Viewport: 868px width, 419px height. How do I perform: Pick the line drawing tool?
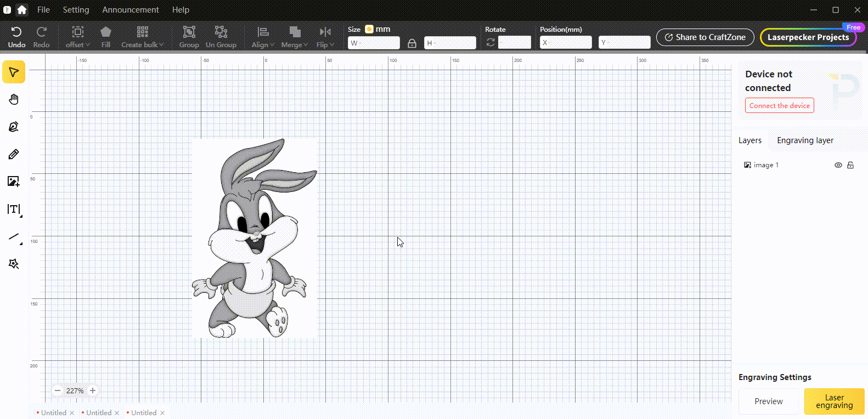(x=14, y=237)
